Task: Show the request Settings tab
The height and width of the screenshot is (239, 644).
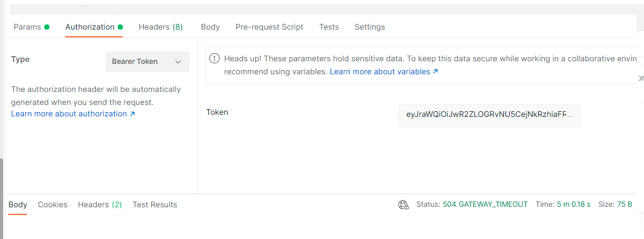Action: [x=370, y=27]
